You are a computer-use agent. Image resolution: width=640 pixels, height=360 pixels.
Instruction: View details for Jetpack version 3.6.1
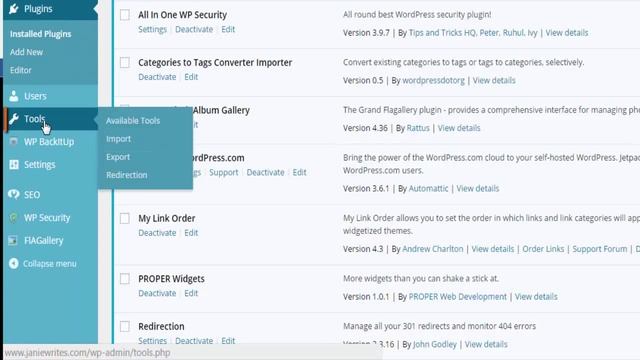[478, 189]
